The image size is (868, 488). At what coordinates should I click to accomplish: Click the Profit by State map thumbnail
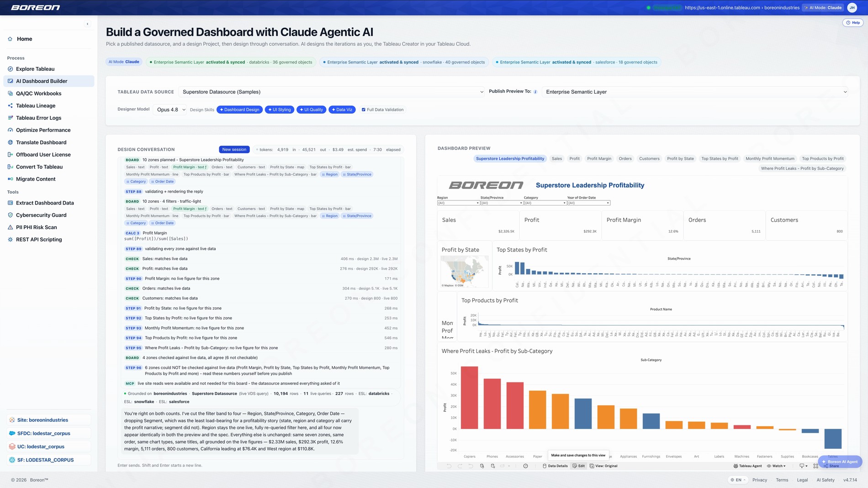[464, 272]
